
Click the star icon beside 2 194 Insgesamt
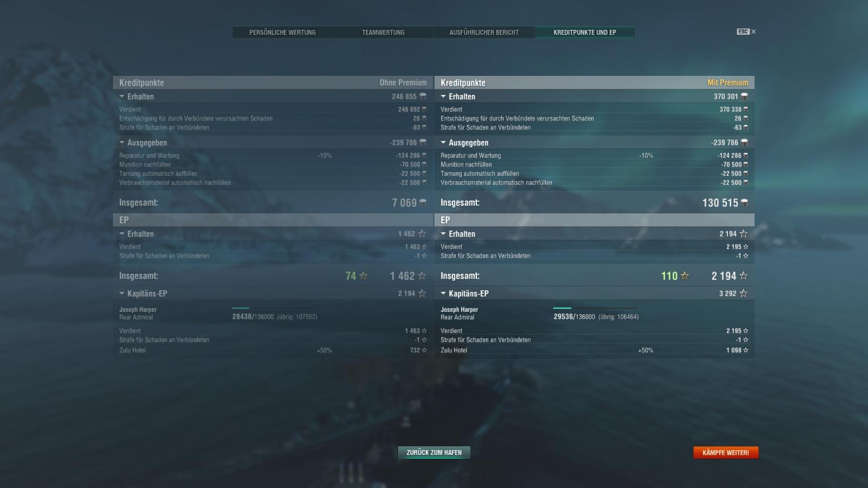coord(743,275)
